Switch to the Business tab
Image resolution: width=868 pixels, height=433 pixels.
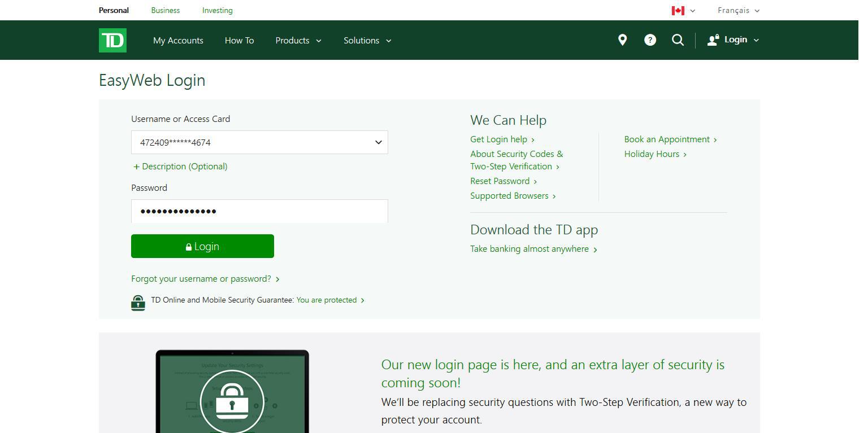(165, 10)
